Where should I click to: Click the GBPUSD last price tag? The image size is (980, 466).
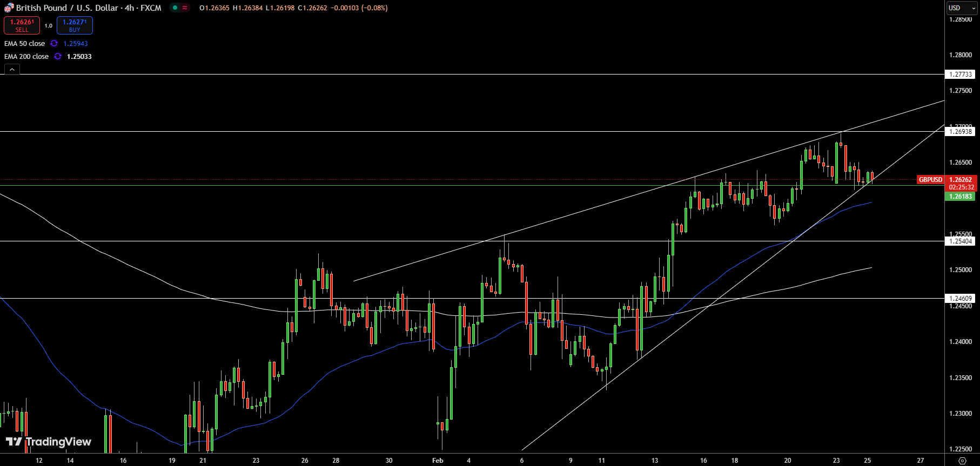(x=930, y=180)
